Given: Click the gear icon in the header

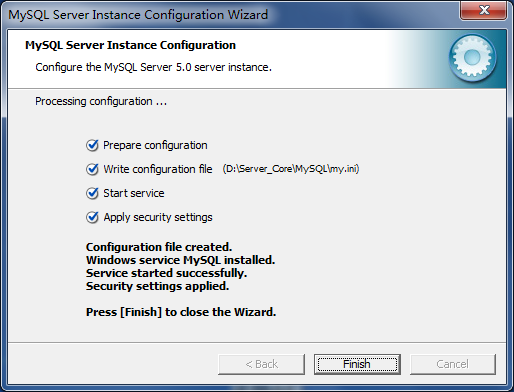Looking at the screenshot, I should pos(472,58).
